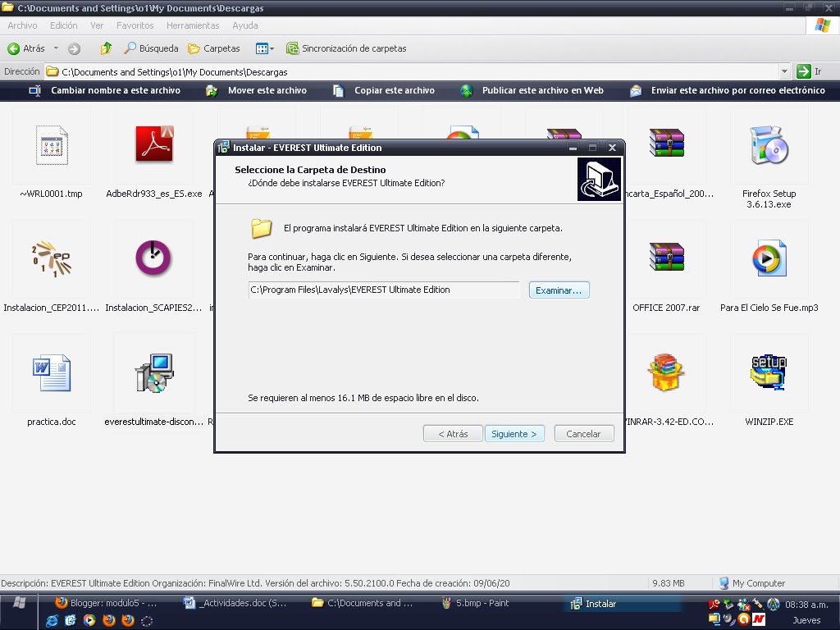Go up one folder level icon
Viewport: 840px width, 630px height.
[106, 48]
